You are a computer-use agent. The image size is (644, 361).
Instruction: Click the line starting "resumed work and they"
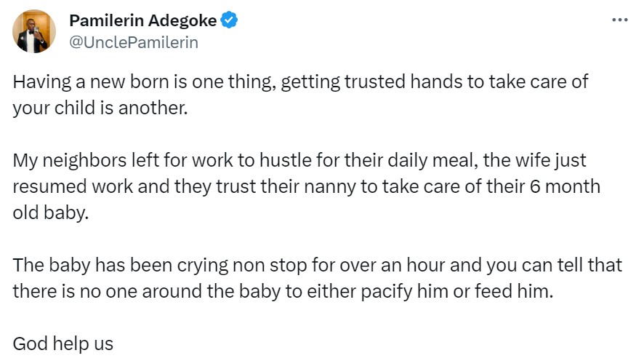click(306, 186)
